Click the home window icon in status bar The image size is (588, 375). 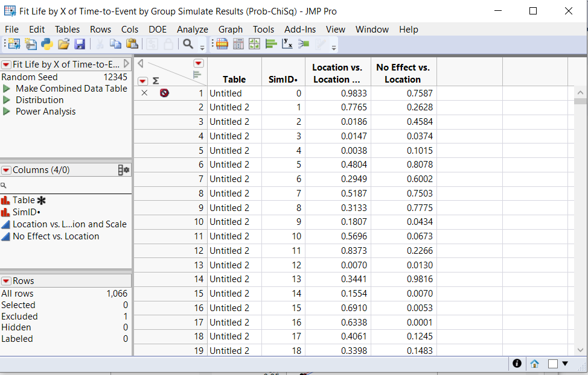pos(534,364)
